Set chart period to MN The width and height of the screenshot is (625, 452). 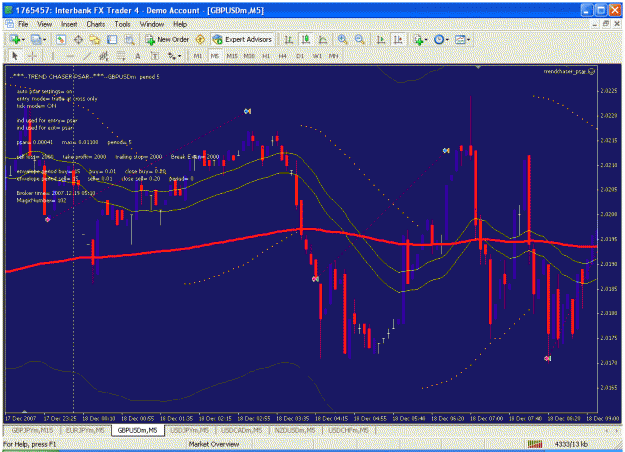334,56
